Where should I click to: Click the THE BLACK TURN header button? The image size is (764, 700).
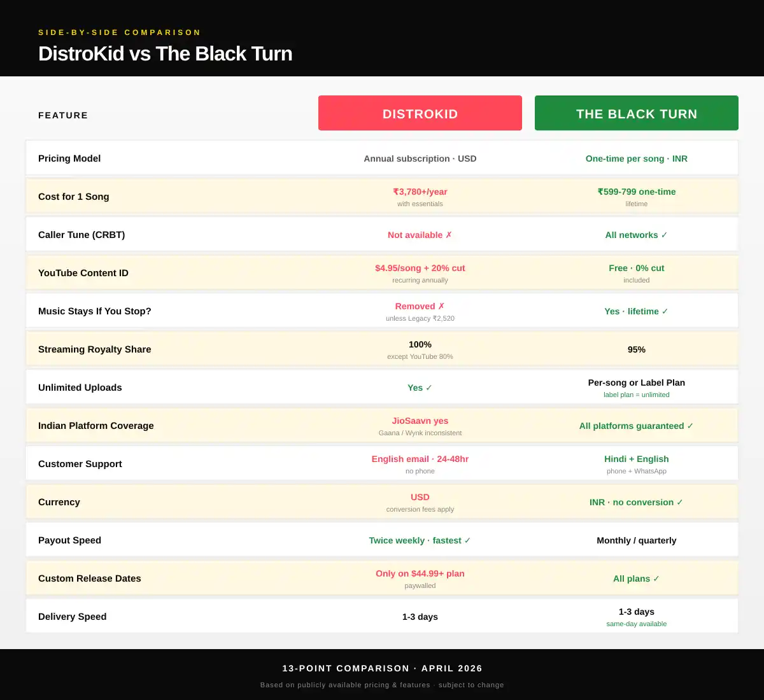click(636, 113)
